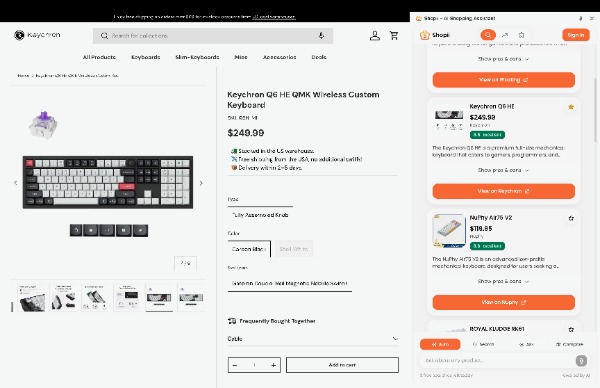
Task: Select Fully Assembled Knob type option
Action: 260,215
